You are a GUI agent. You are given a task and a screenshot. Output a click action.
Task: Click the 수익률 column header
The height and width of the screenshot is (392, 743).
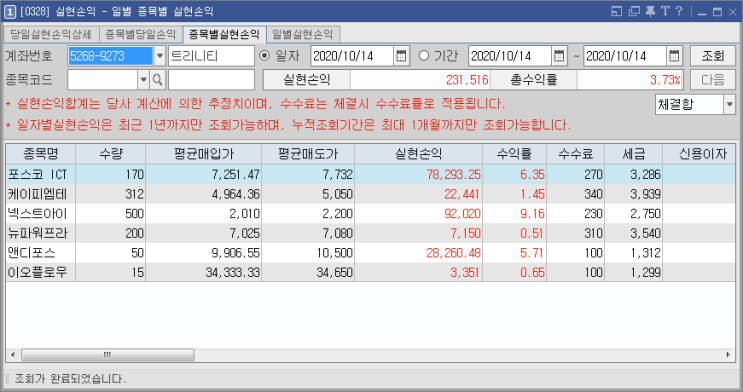514,154
